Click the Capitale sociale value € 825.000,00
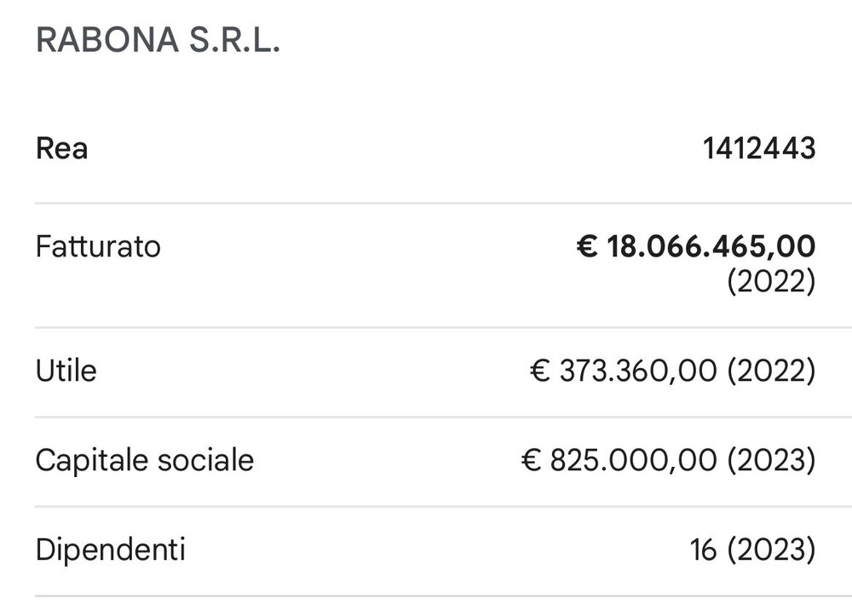852x616 pixels. click(x=619, y=460)
